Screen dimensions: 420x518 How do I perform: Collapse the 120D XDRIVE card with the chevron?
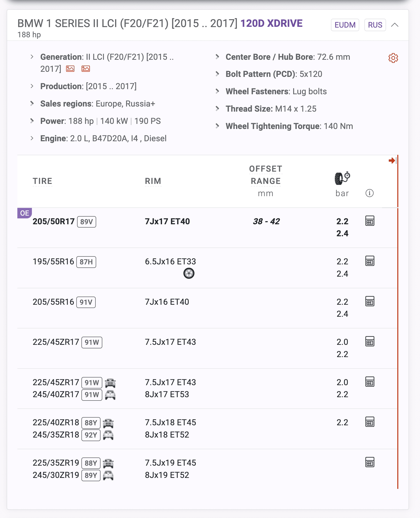(395, 25)
